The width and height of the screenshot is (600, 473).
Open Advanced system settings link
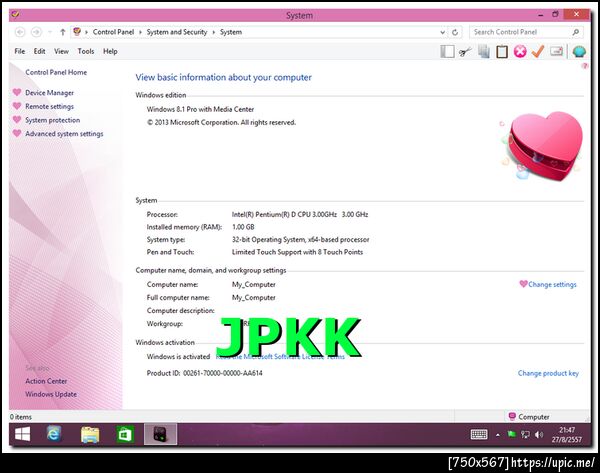[64, 134]
